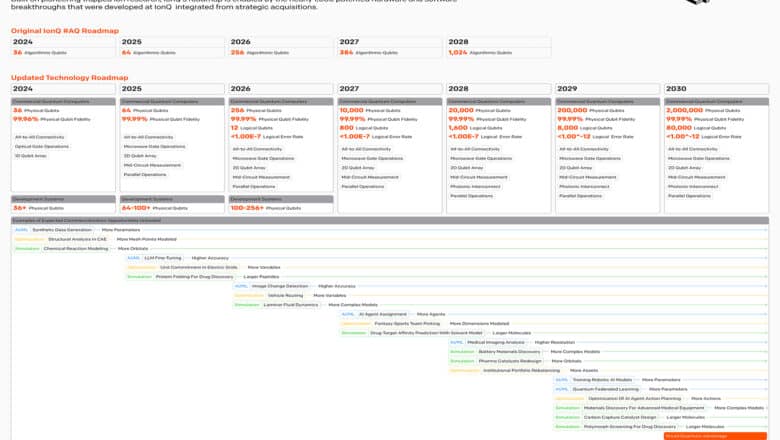Image resolution: width=780 pixels, height=440 pixels.
Task: Click the 'Examples of Expected Commercialization Opportunities' header bar
Action: pyautogui.click(x=390, y=220)
